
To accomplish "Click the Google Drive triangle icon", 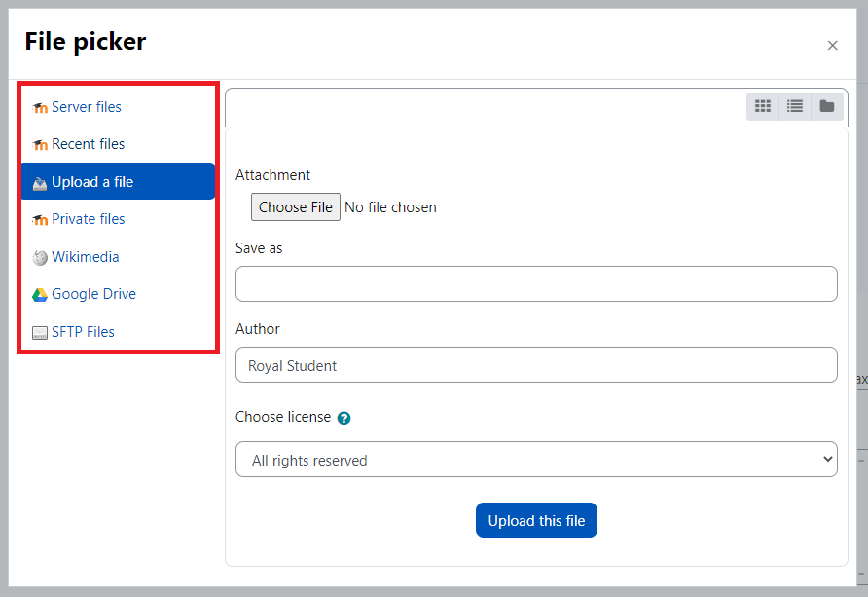I will click(40, 295).
